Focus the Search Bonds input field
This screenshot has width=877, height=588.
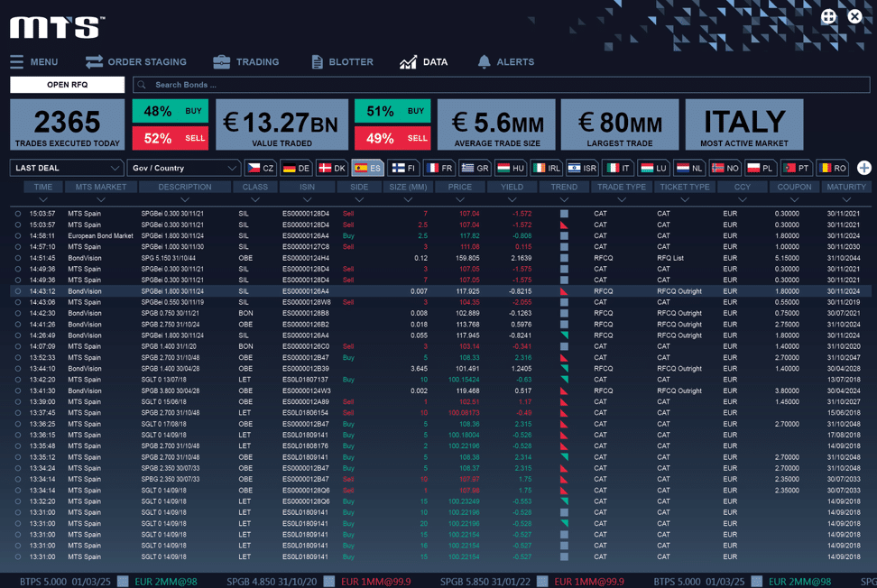502,85
